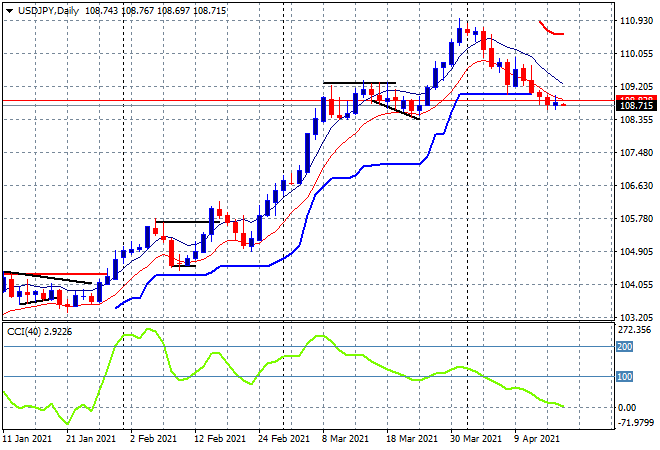This screenshot has width=660, height=450.
Task: Click the 105.780 price axis label
Action: [636, 218]
